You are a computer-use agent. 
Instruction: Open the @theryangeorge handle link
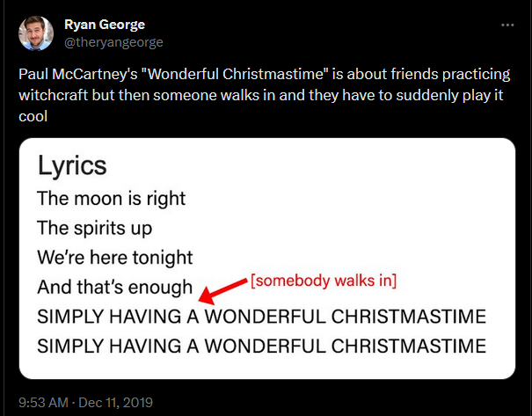pyautogui.click(x=113, y=41)
